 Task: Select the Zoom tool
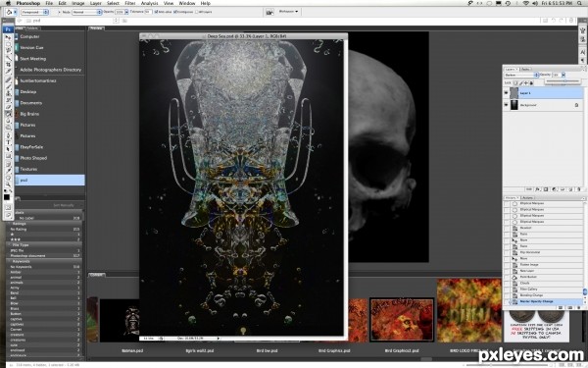pos(8,185)
